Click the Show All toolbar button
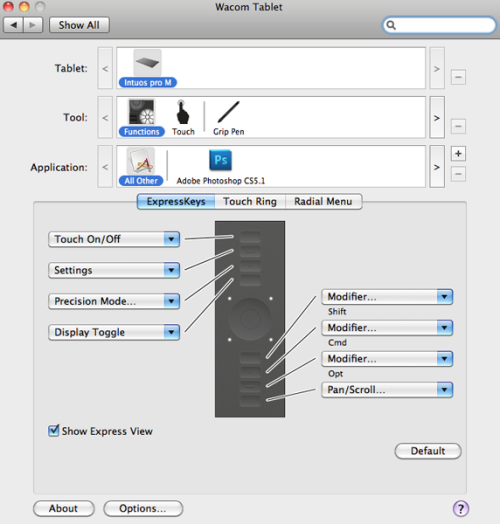The height and width of the screenshot is (524, 500). 79,25
